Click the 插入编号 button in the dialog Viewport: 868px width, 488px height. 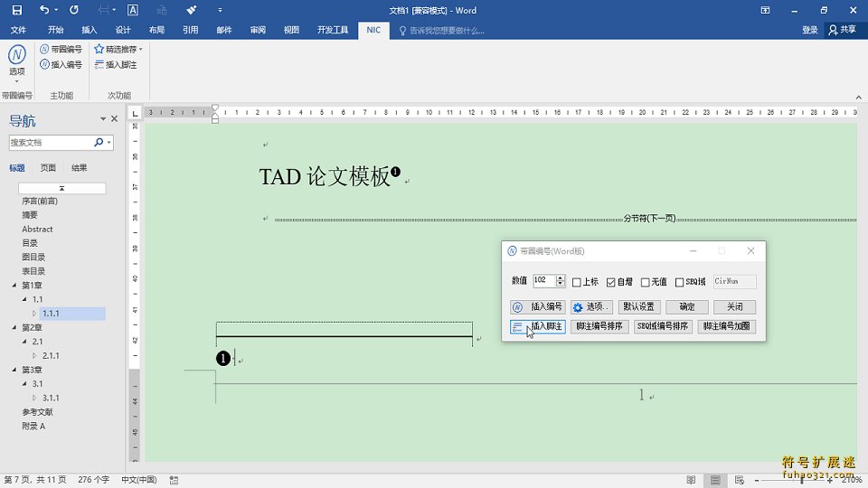tap(537, 306)
